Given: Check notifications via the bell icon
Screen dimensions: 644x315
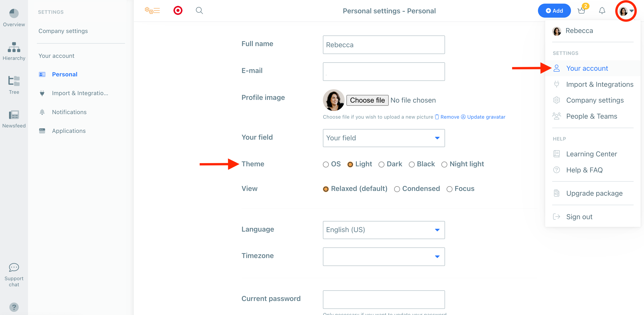Looking at the screenshot, I should (x=602, y=11).
